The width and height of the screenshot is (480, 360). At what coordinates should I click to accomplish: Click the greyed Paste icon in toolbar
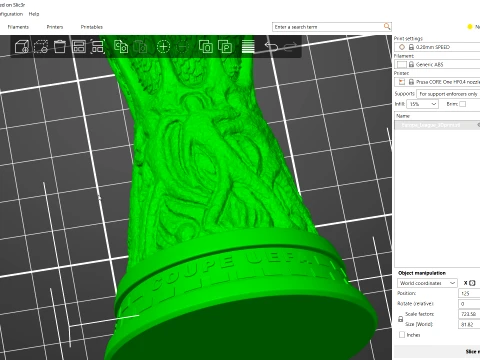pyautogui.click(x=140, y=47)
